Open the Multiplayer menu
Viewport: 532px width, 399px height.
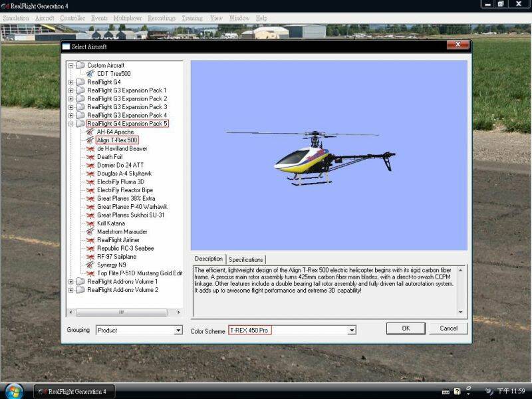click(x=128, y=19)
